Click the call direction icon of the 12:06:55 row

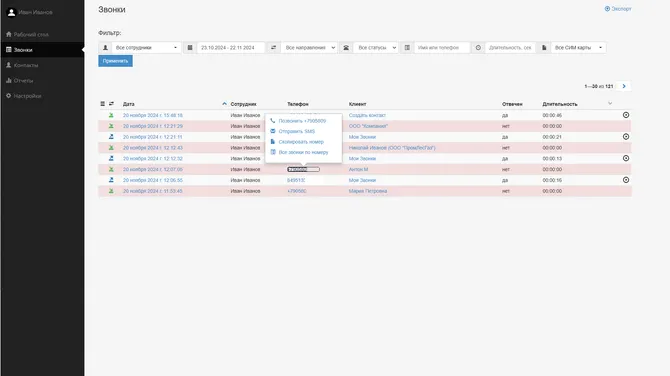point(111,180)
